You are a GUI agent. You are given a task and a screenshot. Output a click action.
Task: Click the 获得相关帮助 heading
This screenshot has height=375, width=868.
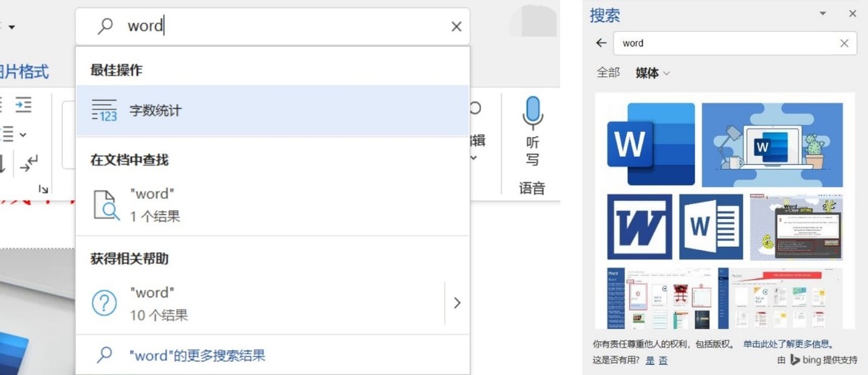(129, 259)
